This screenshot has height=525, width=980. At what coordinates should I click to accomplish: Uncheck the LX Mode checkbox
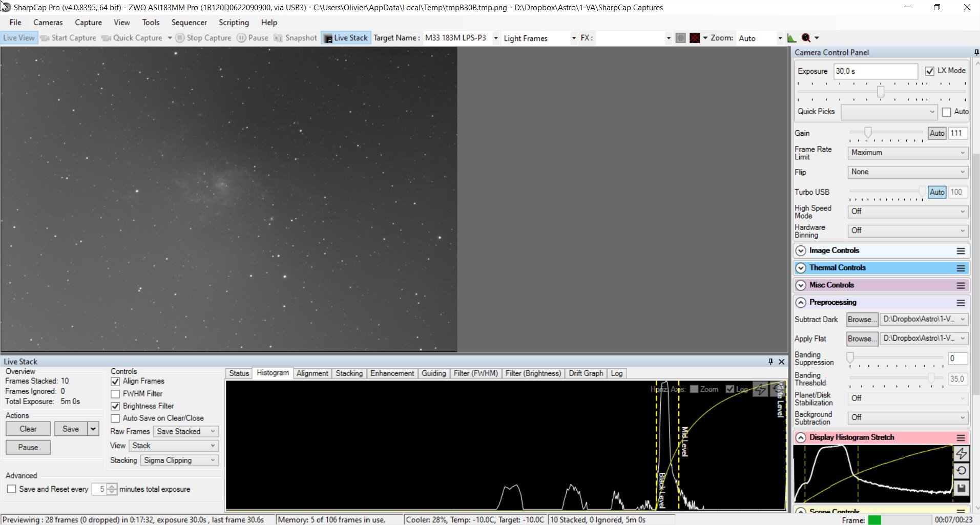pos(930,71)
